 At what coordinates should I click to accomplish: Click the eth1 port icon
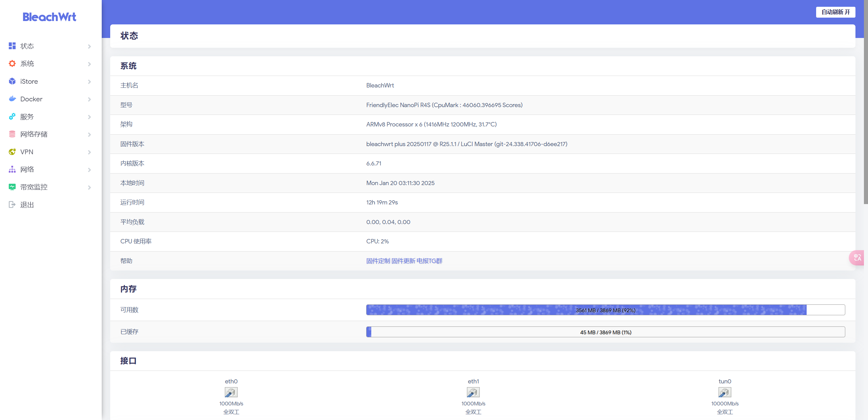point(473,392)
